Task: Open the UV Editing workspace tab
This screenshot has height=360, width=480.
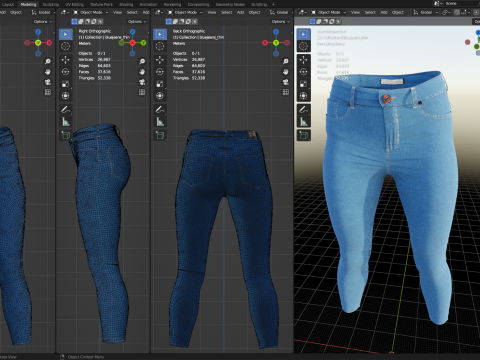Action: [x=74, y=4]
